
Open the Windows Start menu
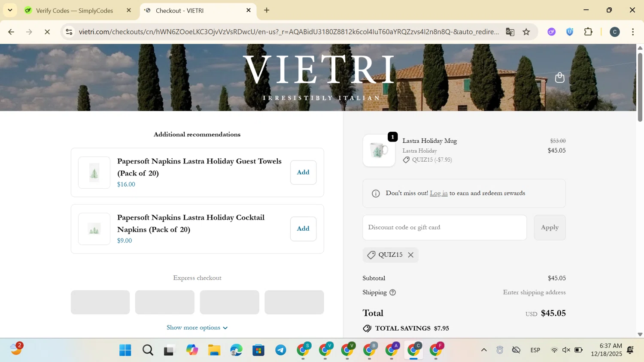coord(125,350)
